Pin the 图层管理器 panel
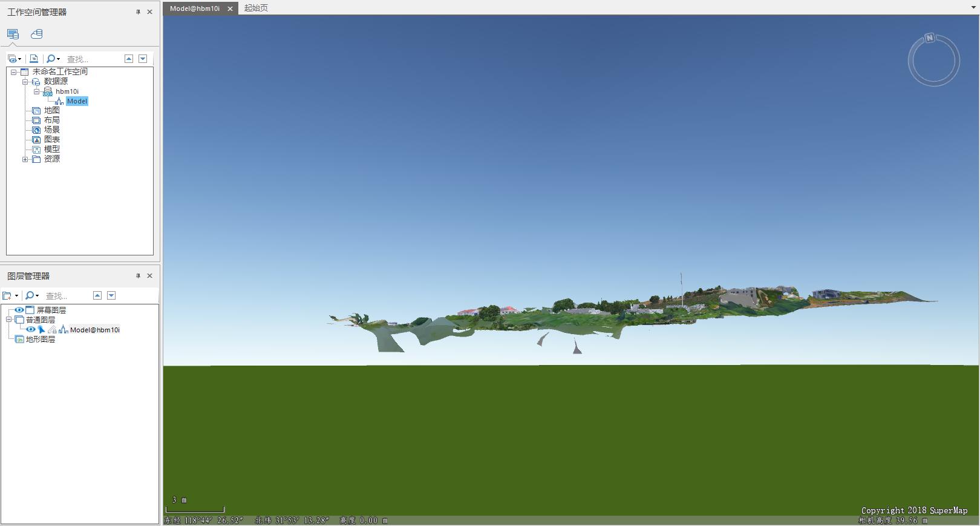Screen dimensions: 980x526 [138, 276]
